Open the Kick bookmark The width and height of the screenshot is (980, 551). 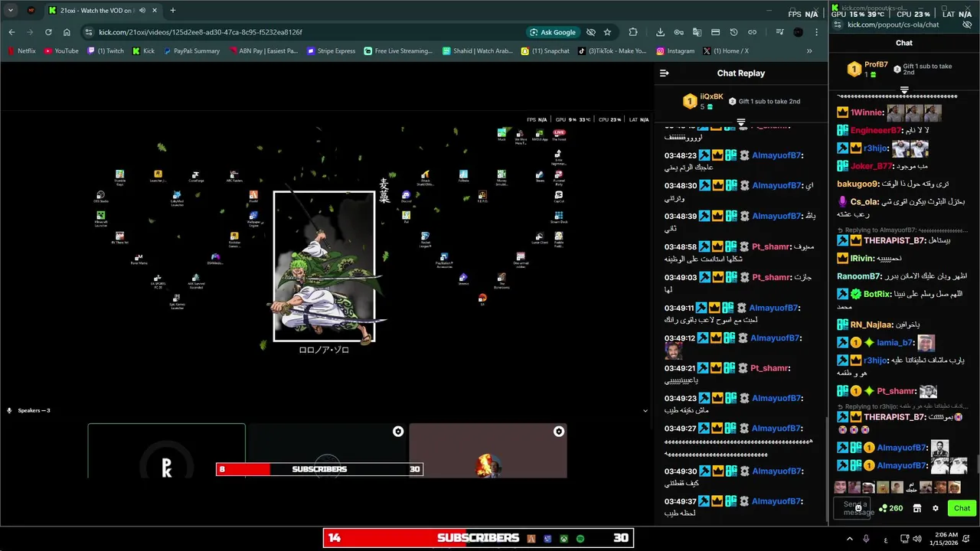pyautogui.click(x=143, y=51)
